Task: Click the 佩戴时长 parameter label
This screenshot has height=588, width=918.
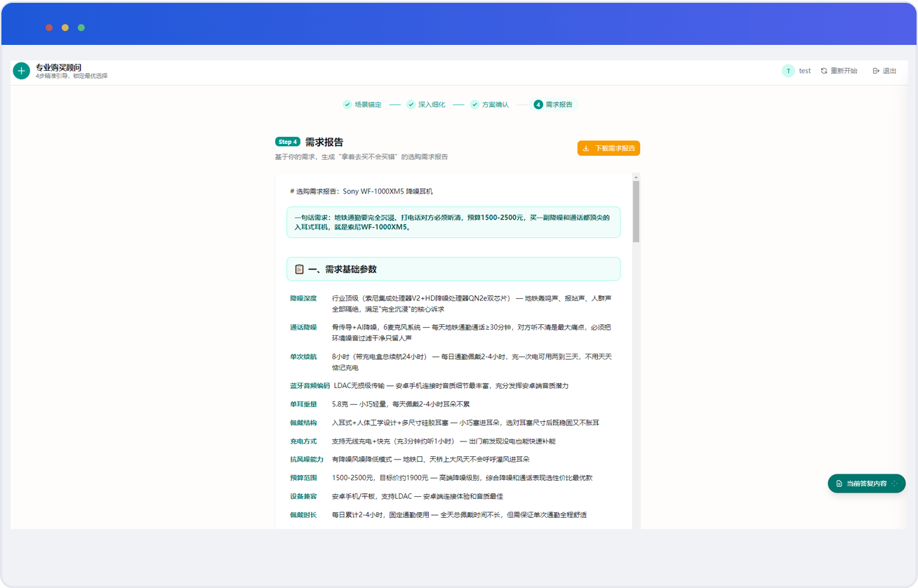Action: click(303, 515)
